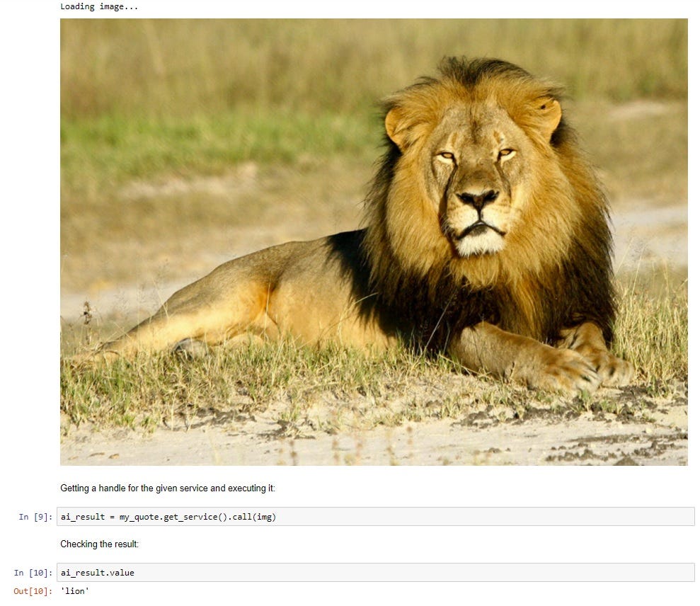Click the 'Loading image...' output text

(x=99, y=6)
